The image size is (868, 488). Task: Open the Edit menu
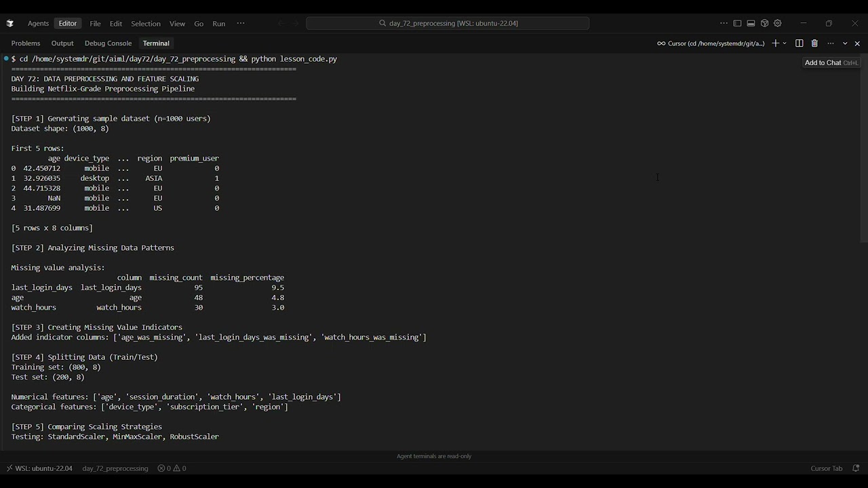(116, 24)
